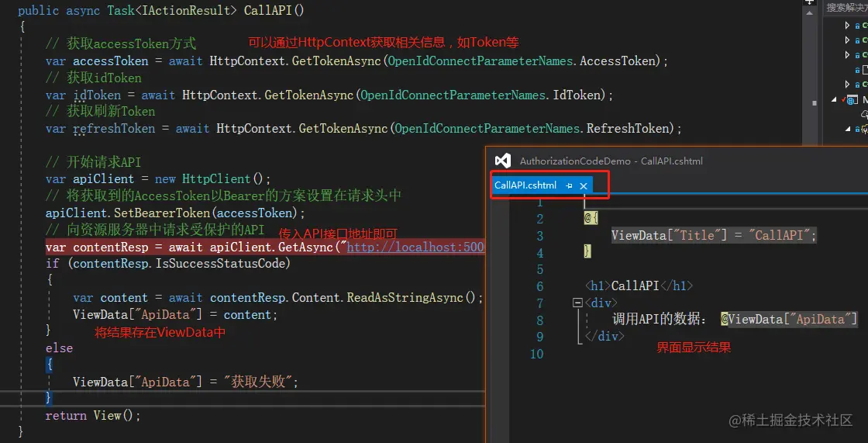This screenshot has height=443, width=868.
Task: Click the comment '// 获取刷新Token'
Action: pyautogui.click(x=100, y=112)
